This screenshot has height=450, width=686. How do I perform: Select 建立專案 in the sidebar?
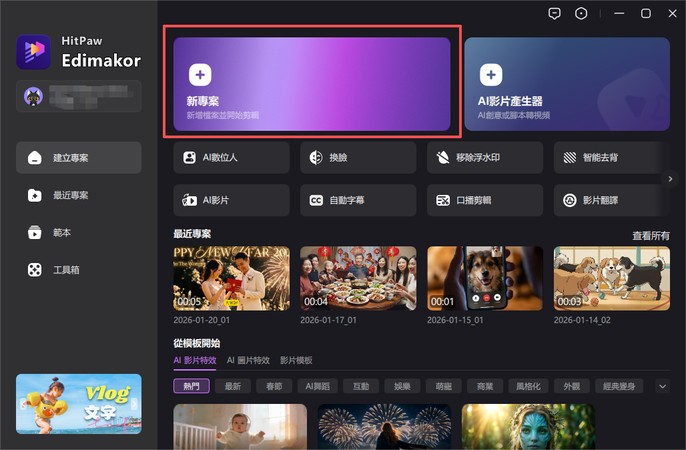pos(79,157)
